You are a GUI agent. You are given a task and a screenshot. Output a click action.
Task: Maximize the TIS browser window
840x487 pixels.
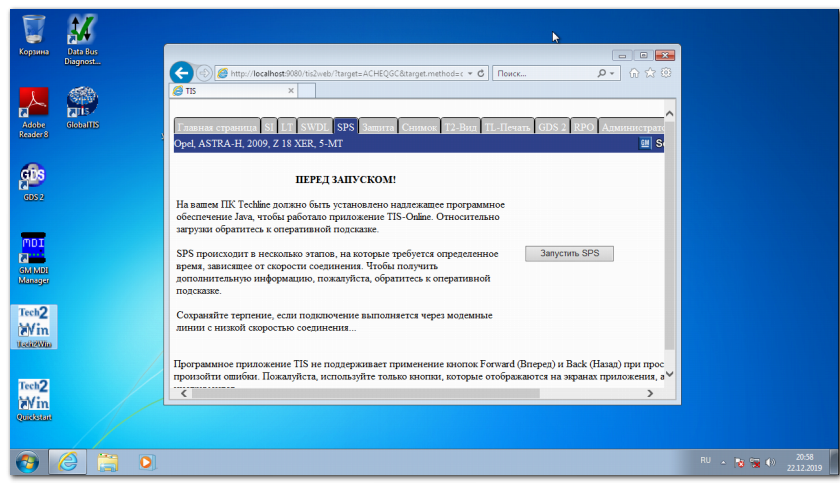point(643,55)
